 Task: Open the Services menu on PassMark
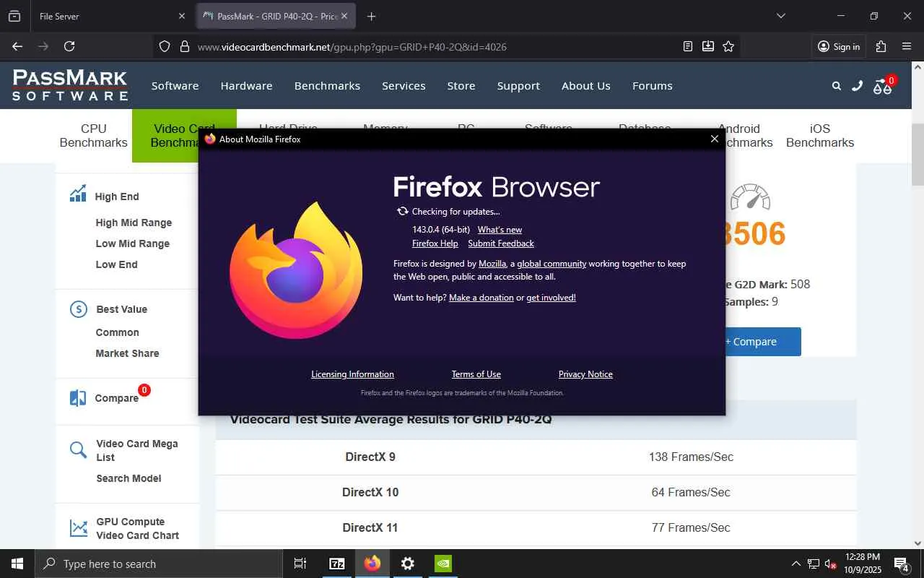404,85
